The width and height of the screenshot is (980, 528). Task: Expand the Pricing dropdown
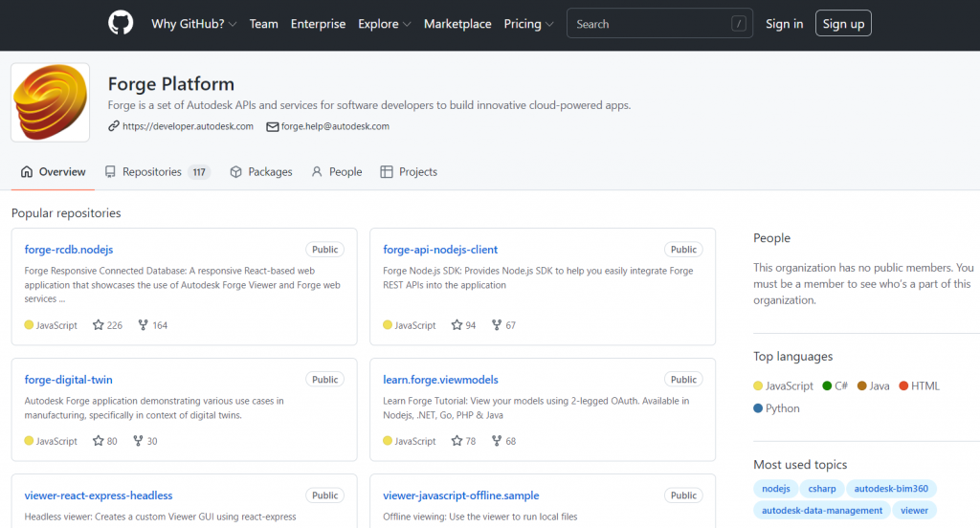[x=528, y=24]
